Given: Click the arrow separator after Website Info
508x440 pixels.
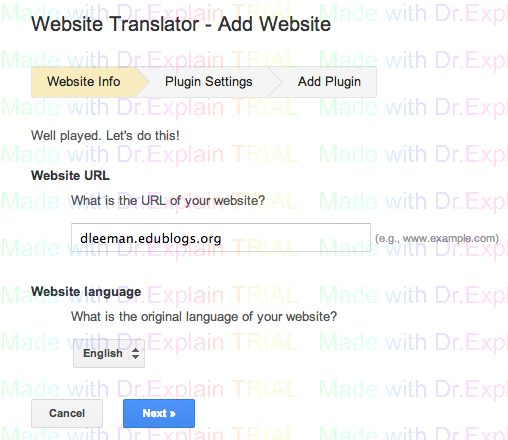Looking at the screenshot, I should (x=142, y=82).
